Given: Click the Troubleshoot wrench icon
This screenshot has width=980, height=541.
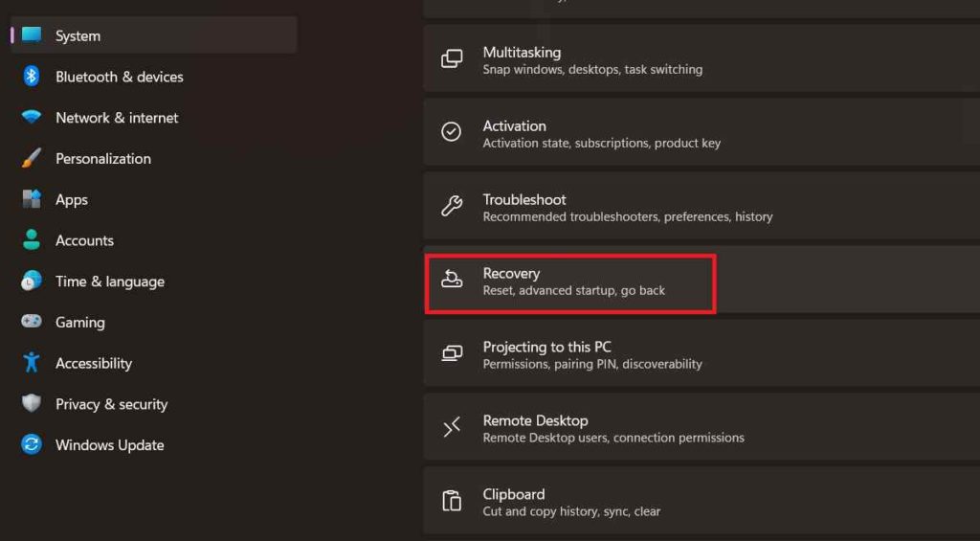Looking at the screenshot, I should point(452,206).
